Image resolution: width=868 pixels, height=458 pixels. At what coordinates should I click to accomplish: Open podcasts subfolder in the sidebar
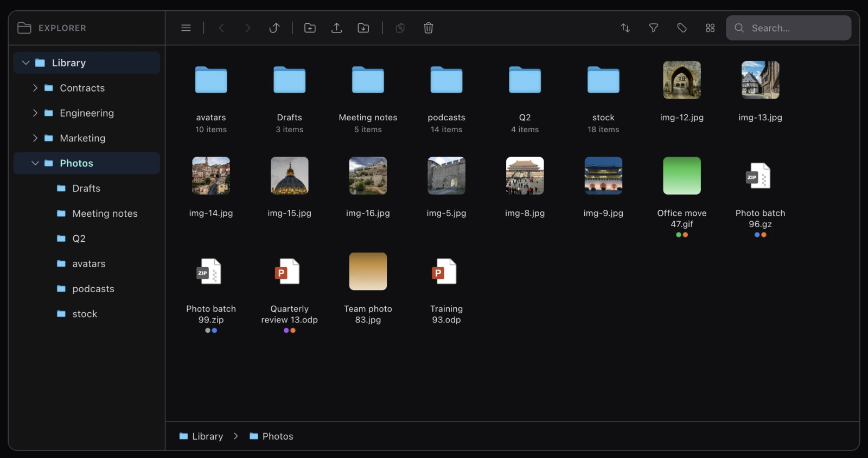pyautogui.click(x=87, y=289)
